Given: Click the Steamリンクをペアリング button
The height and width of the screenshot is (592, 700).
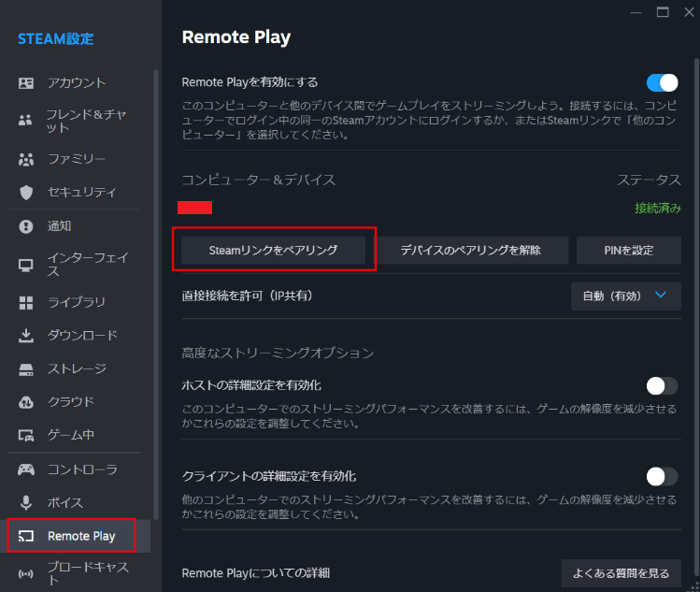Looking at the screenshot, I should pyautogui.click(x=273, y=251).
